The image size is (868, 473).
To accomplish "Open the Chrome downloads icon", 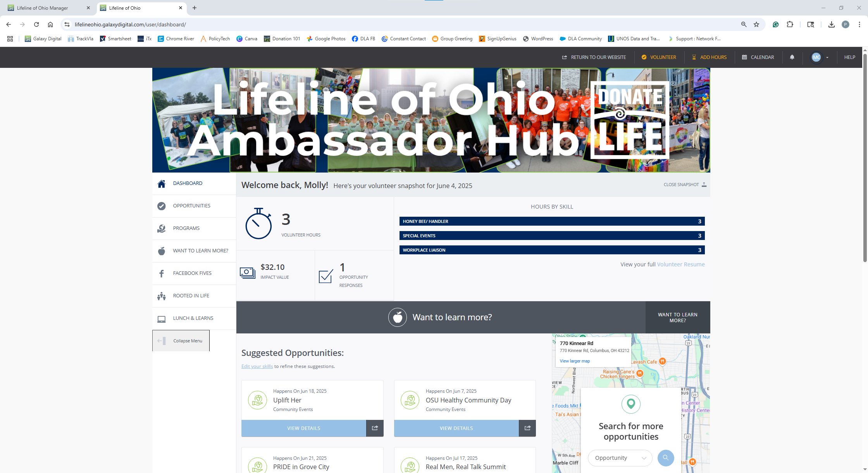I will click(x=831, y=24).
